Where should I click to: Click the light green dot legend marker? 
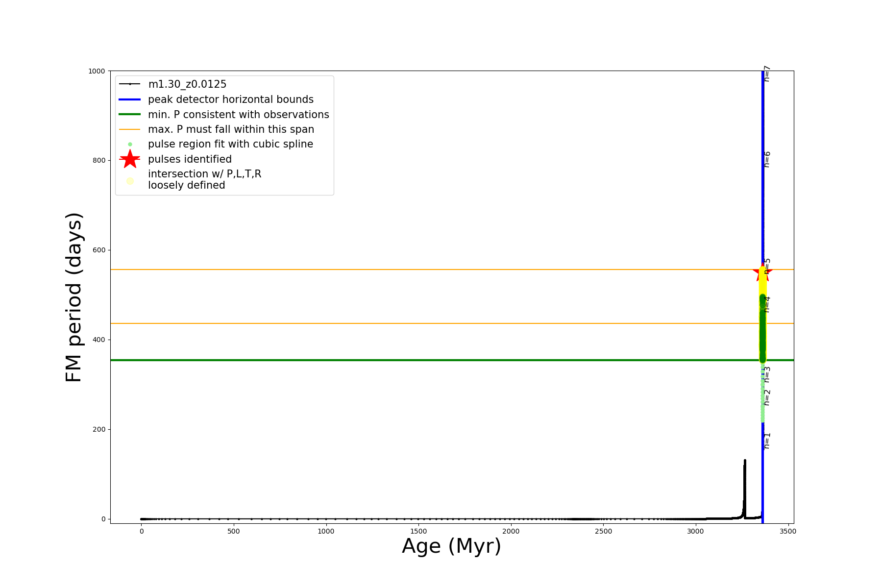tap(130, 144)
